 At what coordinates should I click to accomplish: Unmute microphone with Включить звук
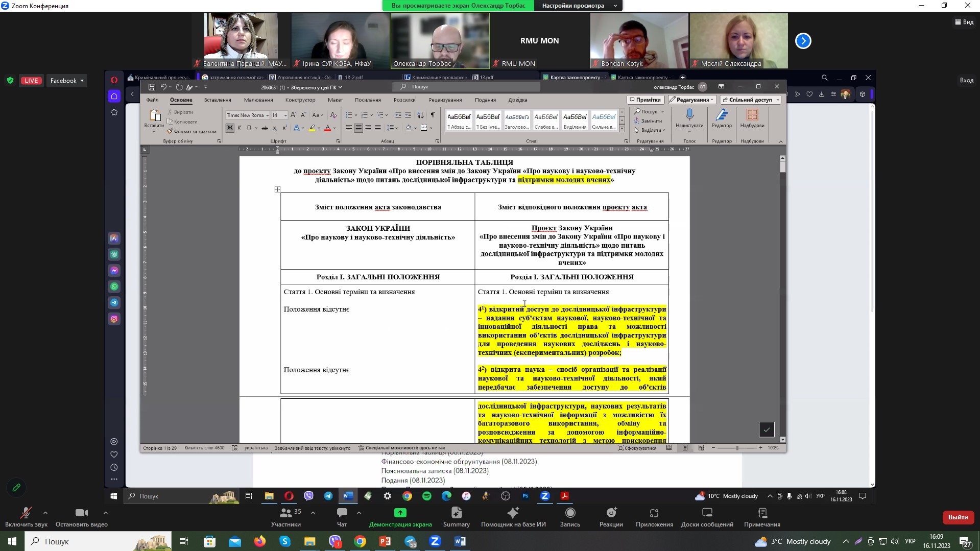[x=26, y=516]
